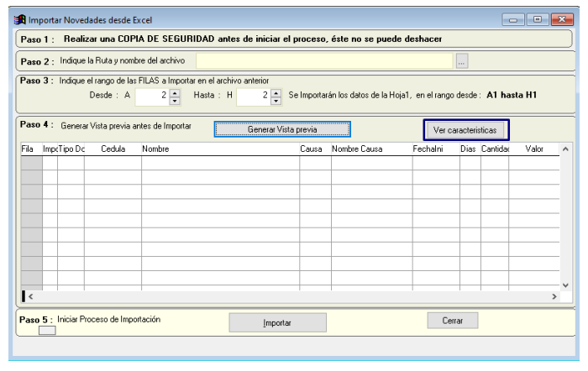
Task: Select the Causa column header
Action: [315, 149]
